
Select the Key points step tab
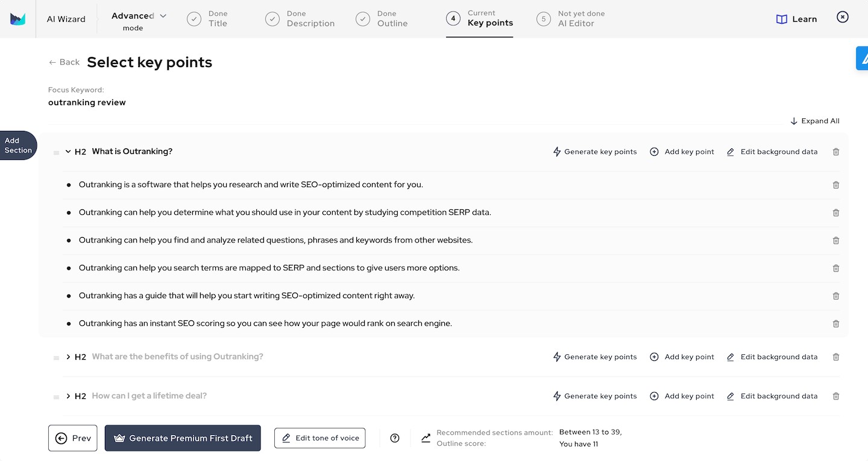tap(480, 19)
